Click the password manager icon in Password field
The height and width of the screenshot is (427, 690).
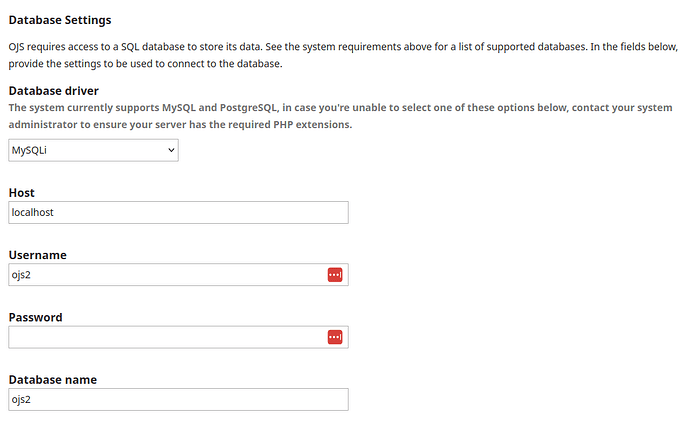[x=335, y=337]
